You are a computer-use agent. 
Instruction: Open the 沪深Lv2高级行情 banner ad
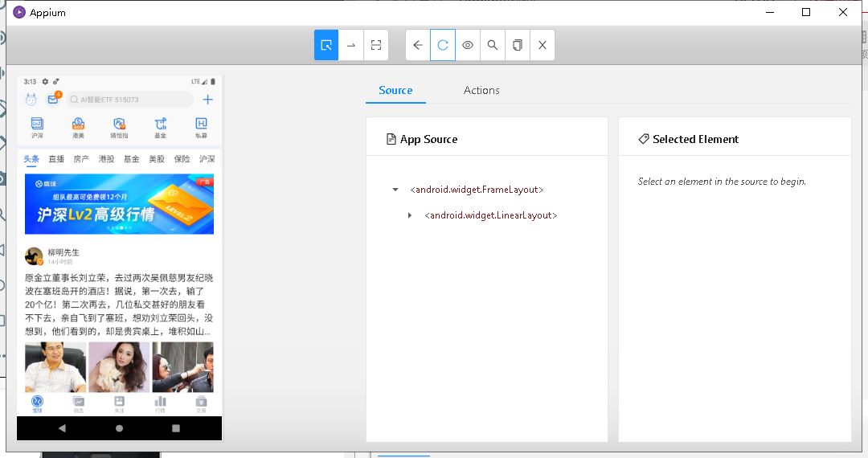click(x=119, y=204)
